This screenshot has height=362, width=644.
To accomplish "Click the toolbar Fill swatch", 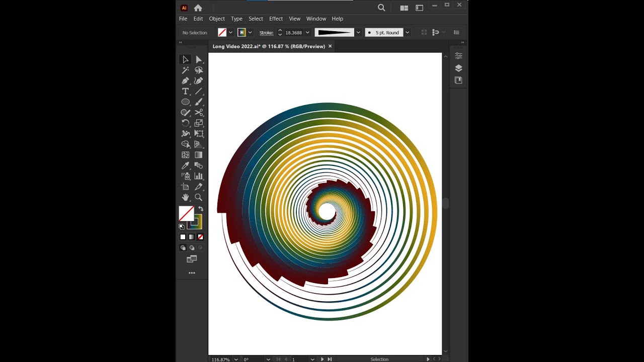I will (186, 214).
